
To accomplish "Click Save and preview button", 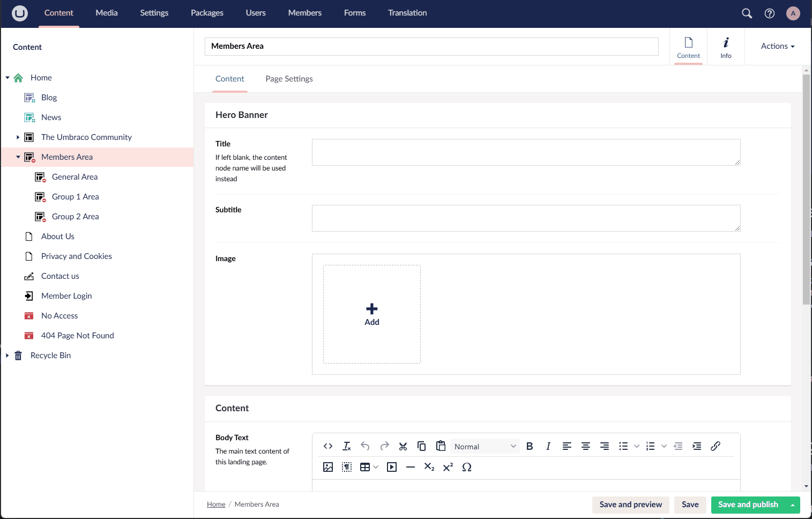I will tap(630, 505).
